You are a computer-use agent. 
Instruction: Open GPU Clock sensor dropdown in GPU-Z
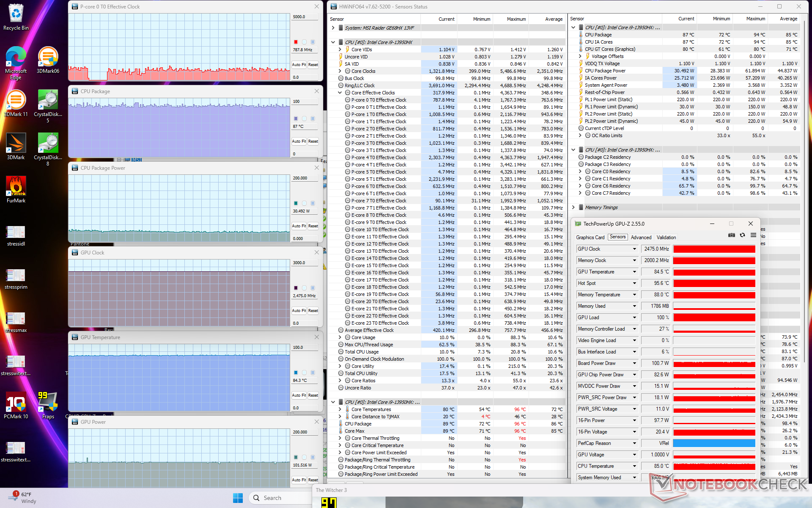634,249
